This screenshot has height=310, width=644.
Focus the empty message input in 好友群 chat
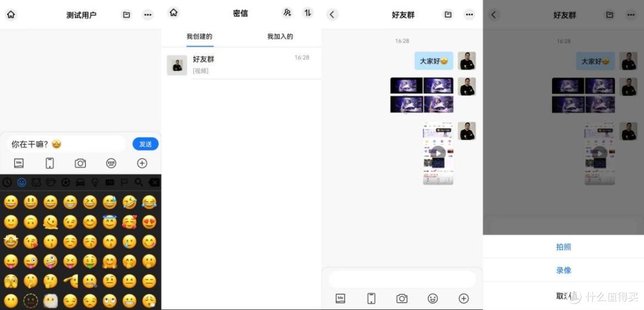(x=402, y=279)
